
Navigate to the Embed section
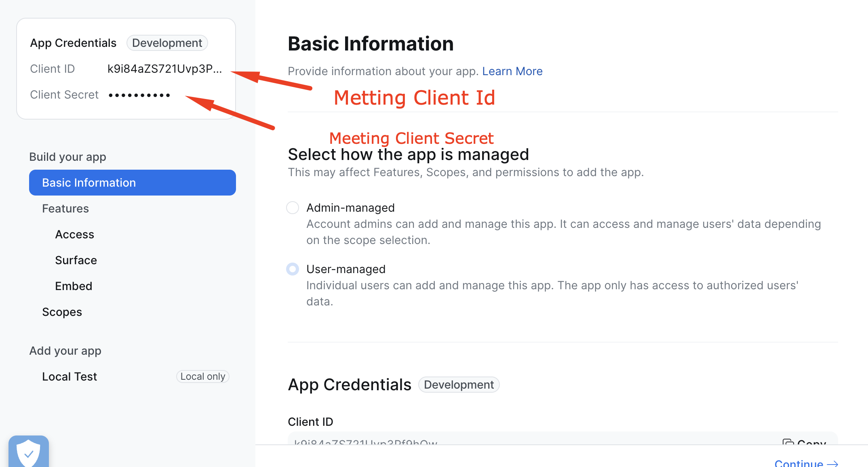(74, 286)
